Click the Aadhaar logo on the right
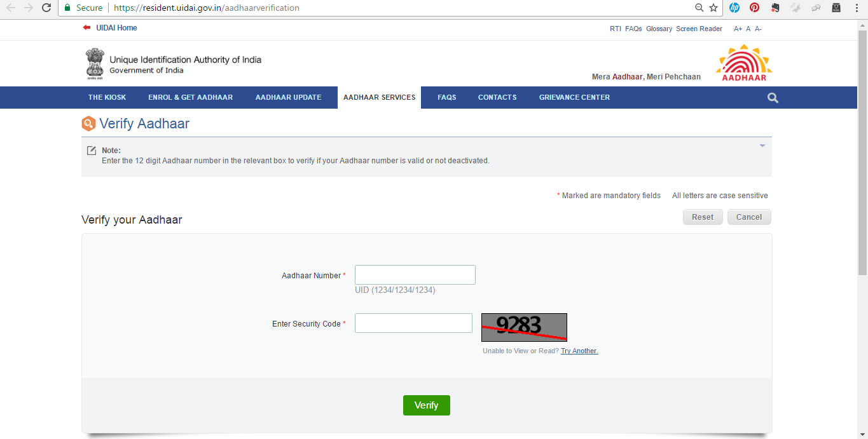Image resolution: width=868 pixels, height=439 pixels. point(743,62)
